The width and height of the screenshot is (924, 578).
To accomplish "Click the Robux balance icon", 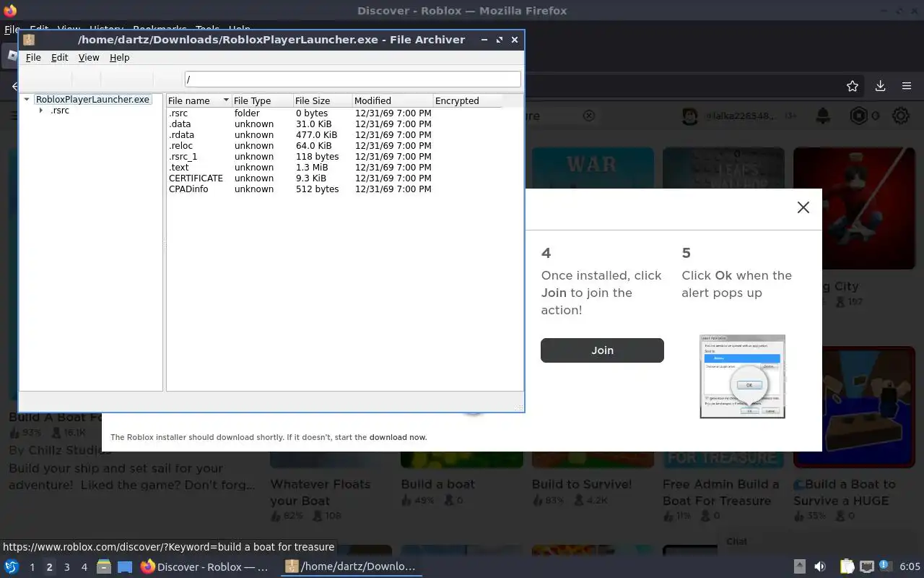I will click(x=858, y=116).
